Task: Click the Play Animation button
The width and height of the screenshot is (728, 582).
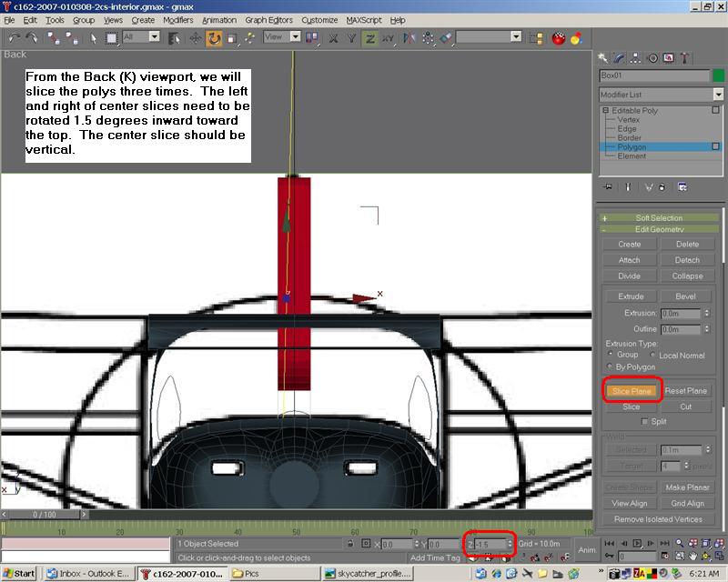Action: 638,543
